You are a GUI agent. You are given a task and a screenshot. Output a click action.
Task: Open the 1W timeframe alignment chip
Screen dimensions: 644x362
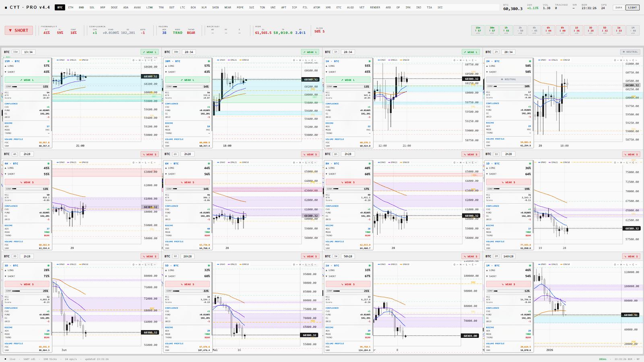(x=619, y=30)
